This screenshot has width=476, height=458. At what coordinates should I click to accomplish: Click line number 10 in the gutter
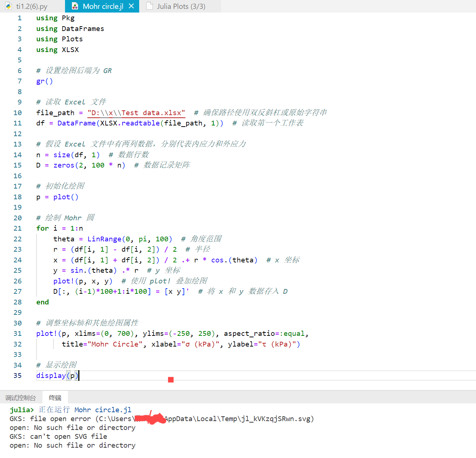coord(17,113)
